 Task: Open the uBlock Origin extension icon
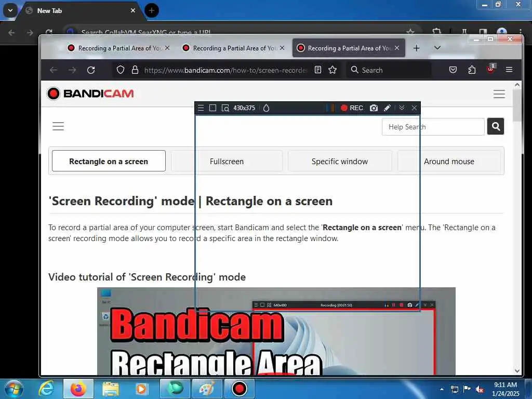coord(490,69)
